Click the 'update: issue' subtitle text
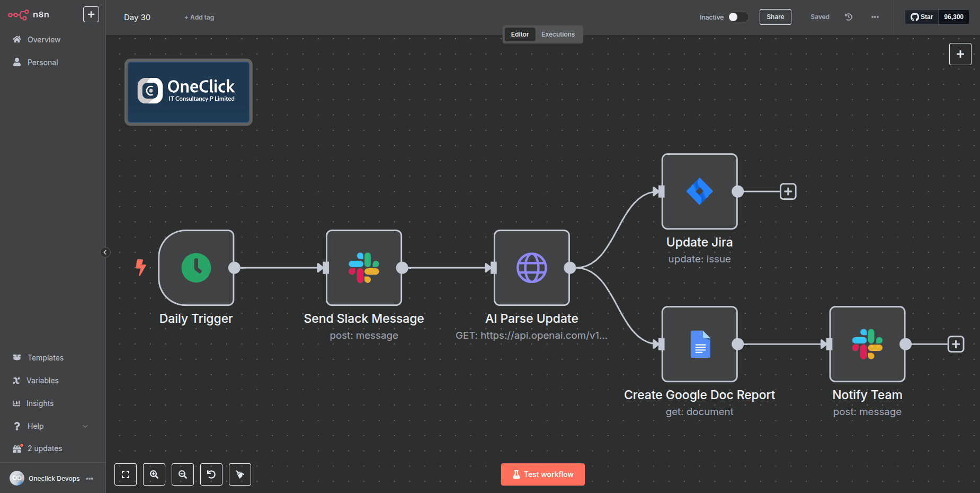The image size is (980, 493). 699,259
